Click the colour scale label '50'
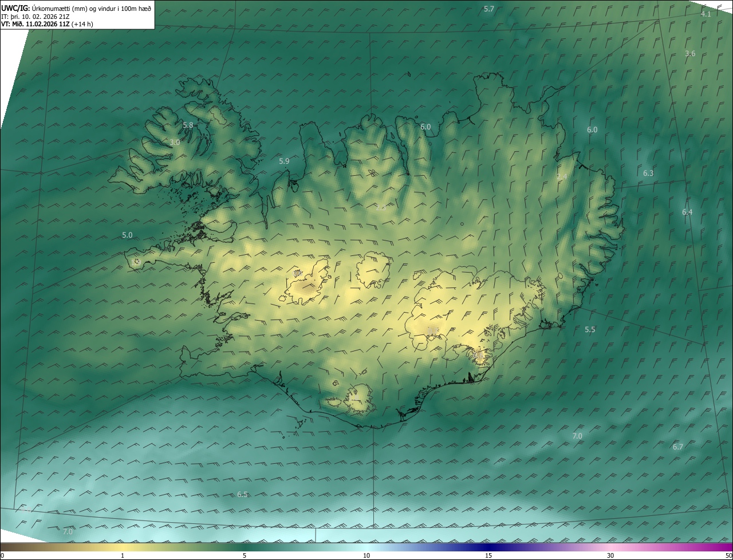The image size is (733, 560). 728,555
